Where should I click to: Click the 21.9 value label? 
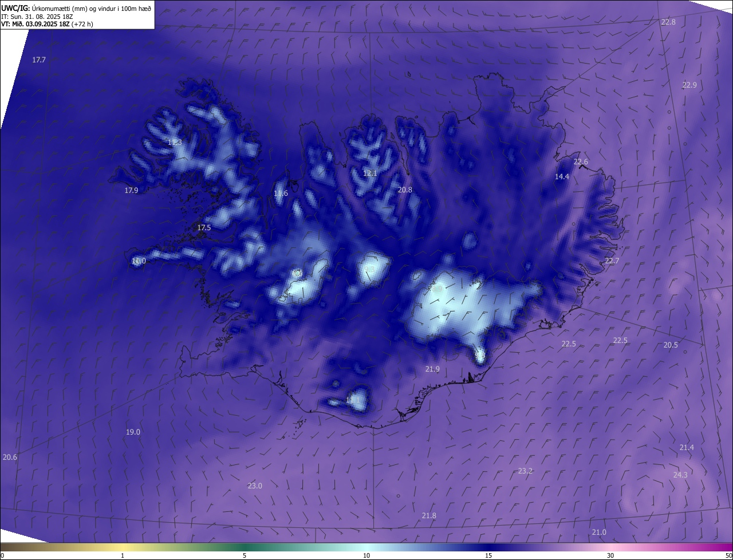[x=432, y=369]
